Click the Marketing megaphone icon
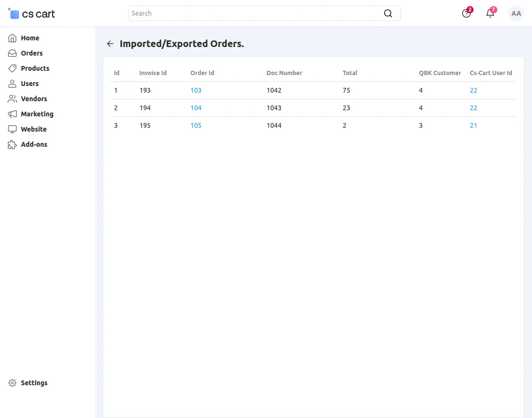The image size is (532, 418). (12, 114)
